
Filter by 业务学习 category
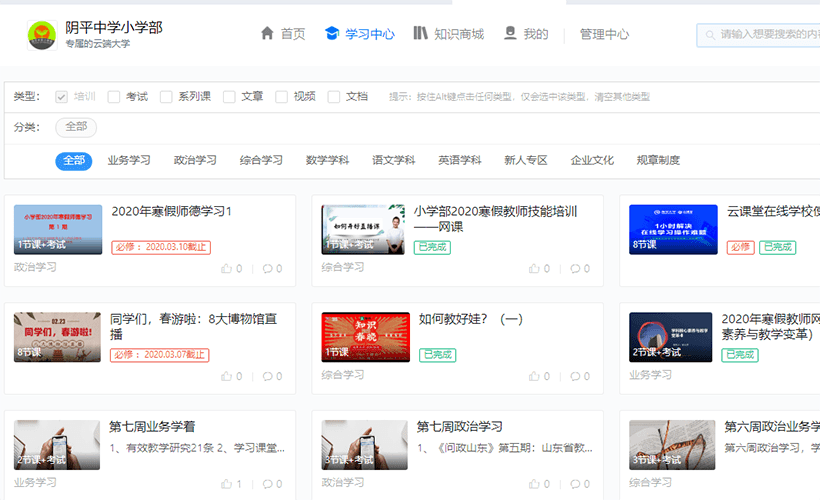[x=129, y=160]
